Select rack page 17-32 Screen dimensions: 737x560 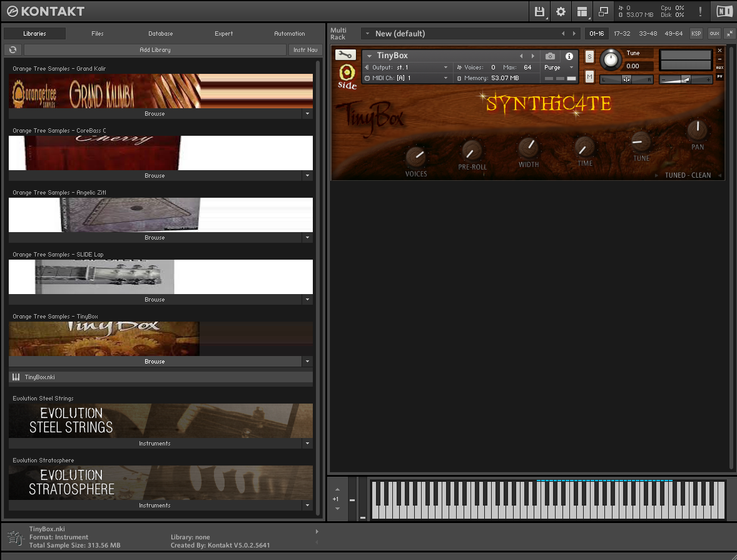coord(622,33)
